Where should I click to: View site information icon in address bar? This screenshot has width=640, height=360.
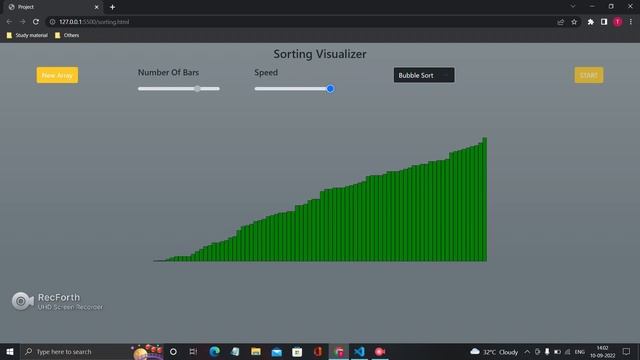tap(52, 22)
